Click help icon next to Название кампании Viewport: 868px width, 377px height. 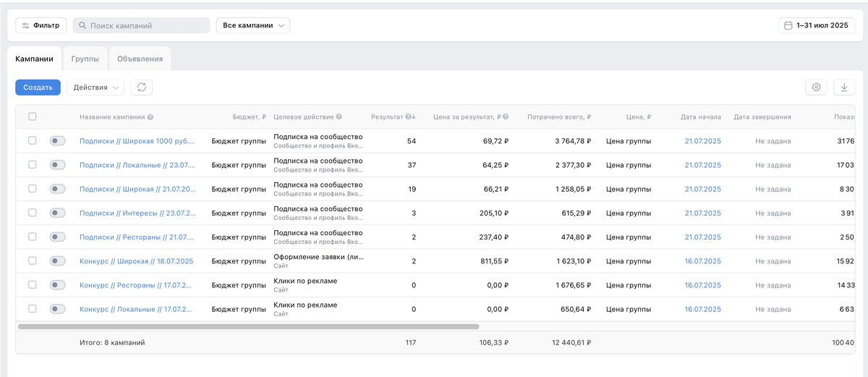[150, 117]
